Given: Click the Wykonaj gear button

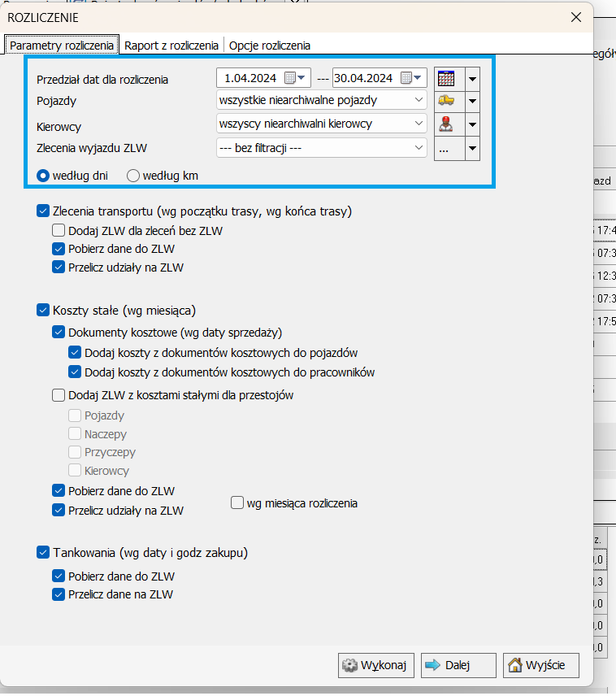Looking at the screenshot, I should click(376, 665).
